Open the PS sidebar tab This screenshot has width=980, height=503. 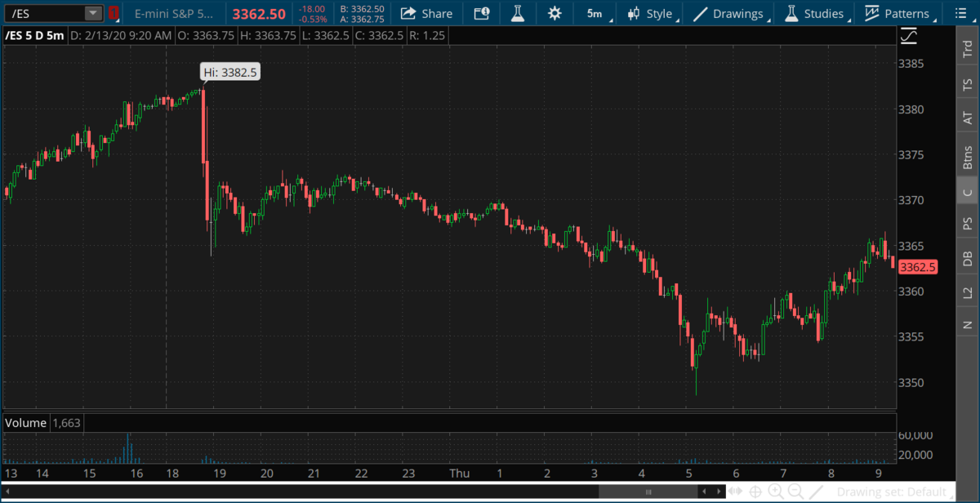[968, 224]
